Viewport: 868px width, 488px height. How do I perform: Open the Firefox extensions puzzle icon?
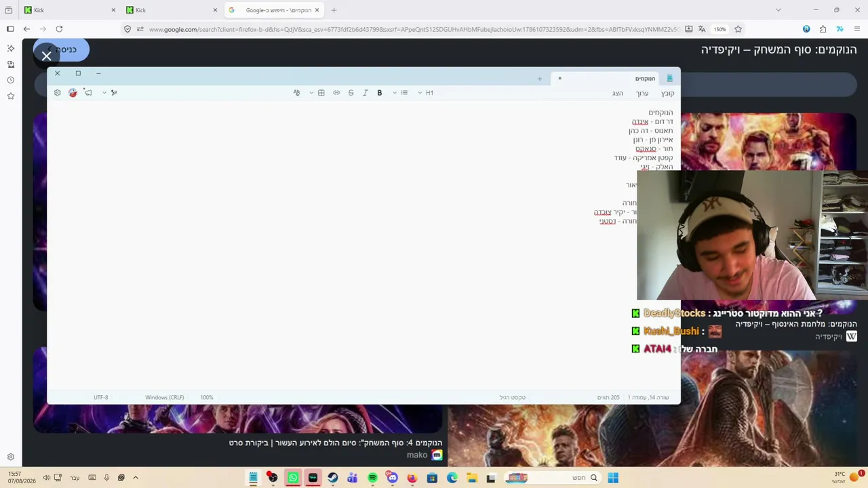pos(823,29)
